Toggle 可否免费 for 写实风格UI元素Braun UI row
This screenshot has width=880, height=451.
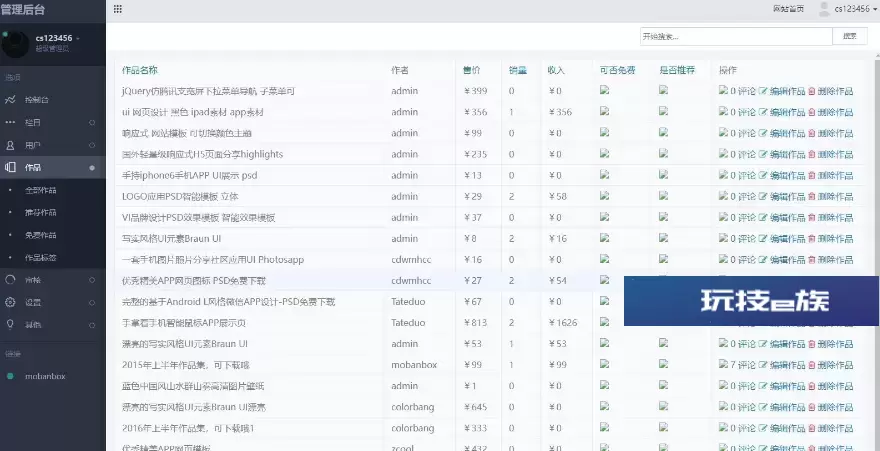point(604,237)
